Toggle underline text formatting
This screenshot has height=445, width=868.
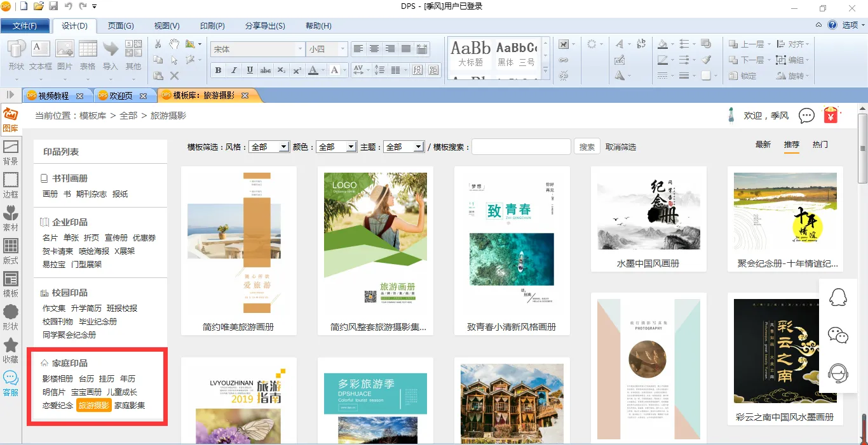(250, 70)
